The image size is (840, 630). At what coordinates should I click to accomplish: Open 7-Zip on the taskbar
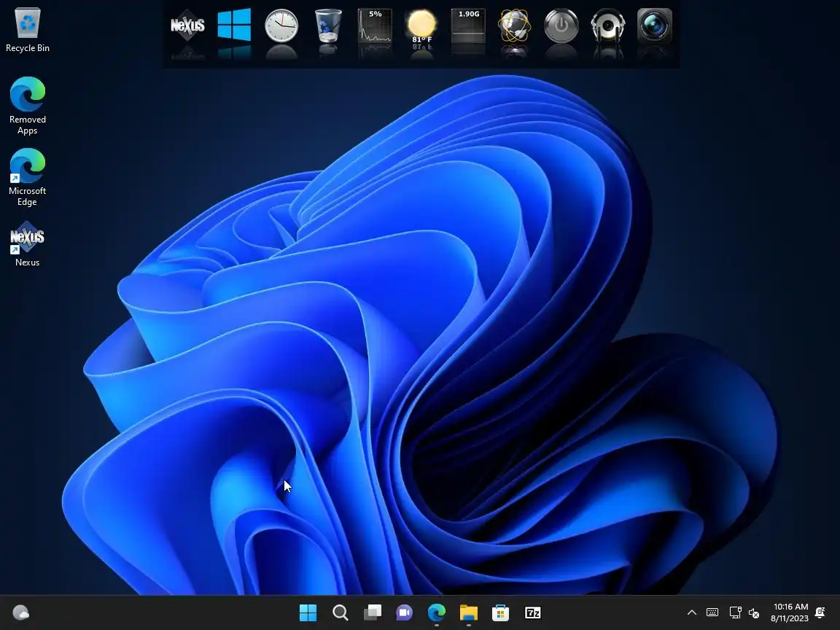(x=532, y=612)
